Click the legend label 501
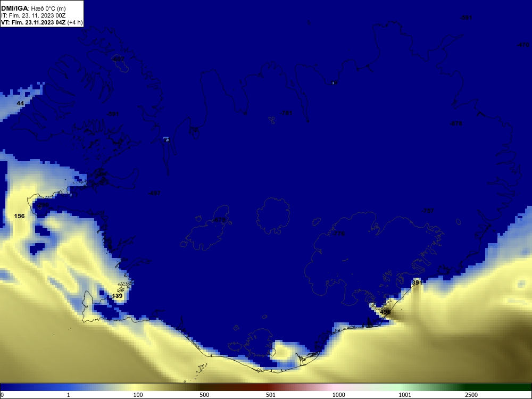The width and height of the screenshot is (532, 399). (271, 395)
